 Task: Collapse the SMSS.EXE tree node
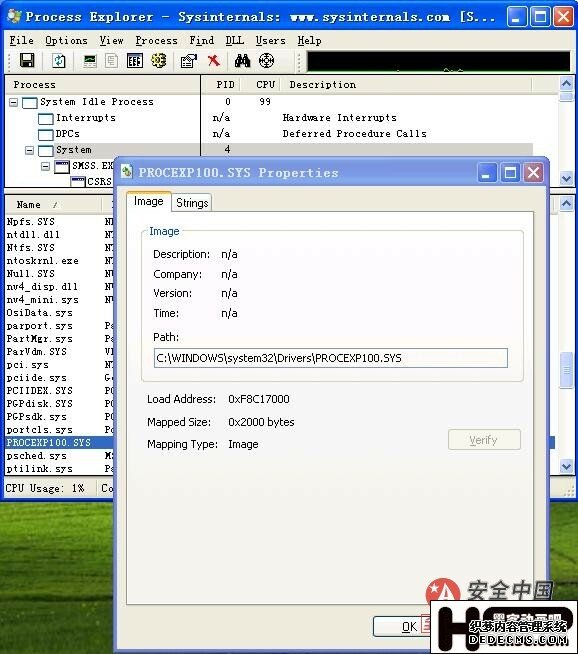coord(46,166)
